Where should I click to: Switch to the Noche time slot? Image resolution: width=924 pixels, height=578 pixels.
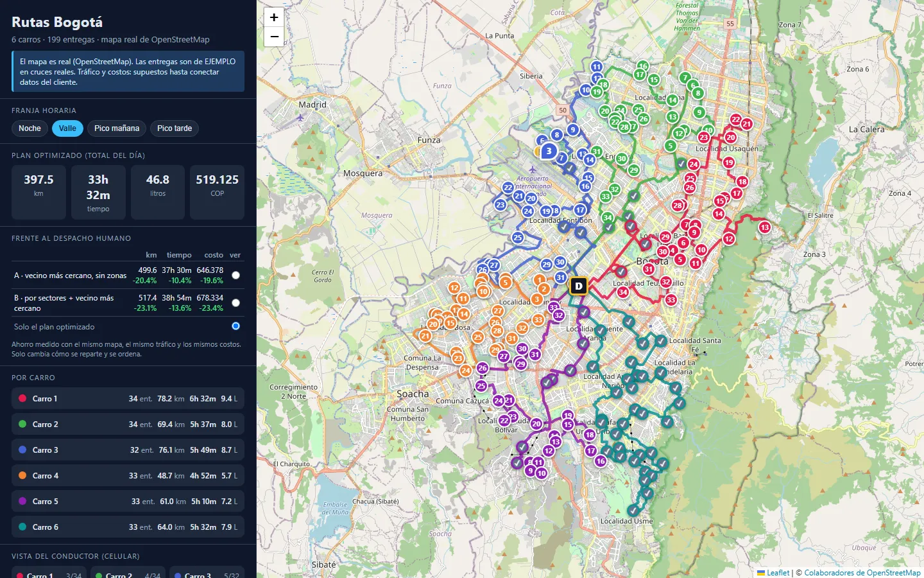(x=30, y=128)
